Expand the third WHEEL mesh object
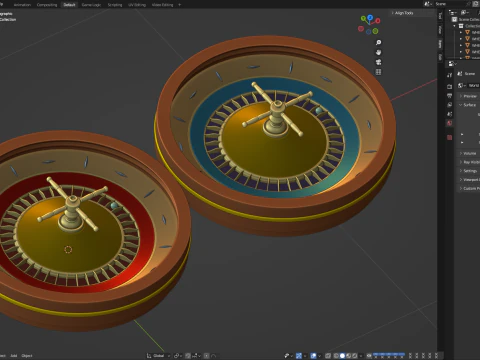 [x=461, y=45]
